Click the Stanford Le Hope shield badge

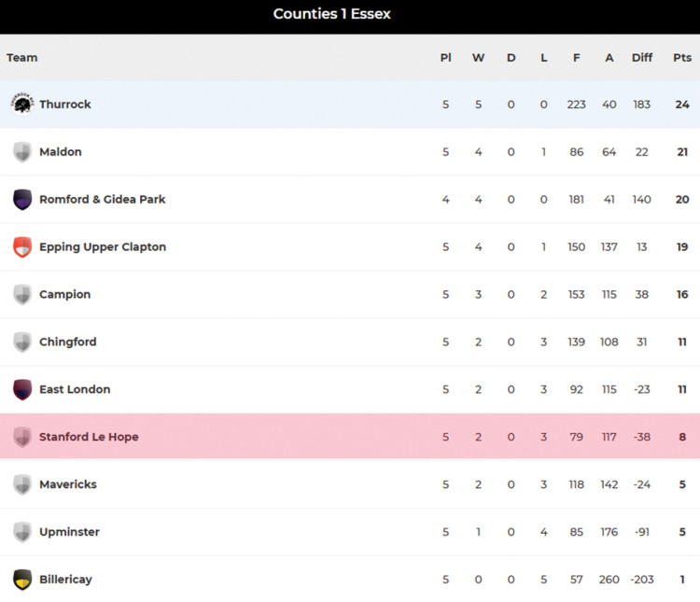click(22, 437)
